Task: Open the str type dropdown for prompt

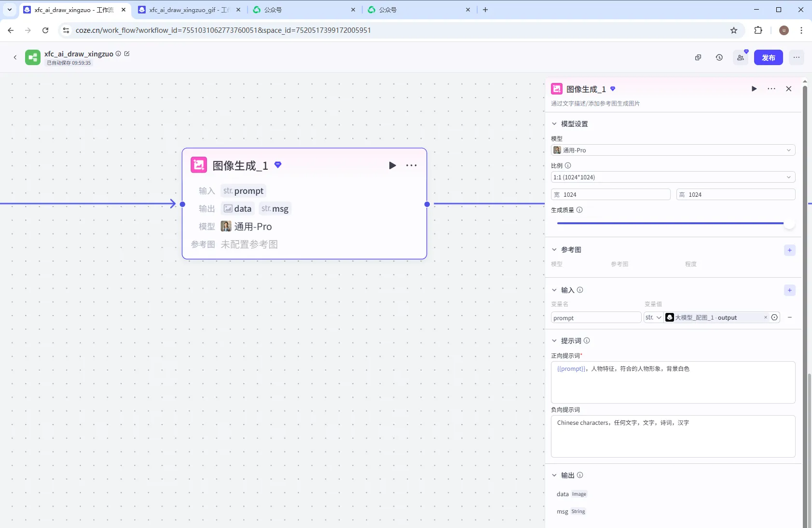Action: (x=653, y=317)
